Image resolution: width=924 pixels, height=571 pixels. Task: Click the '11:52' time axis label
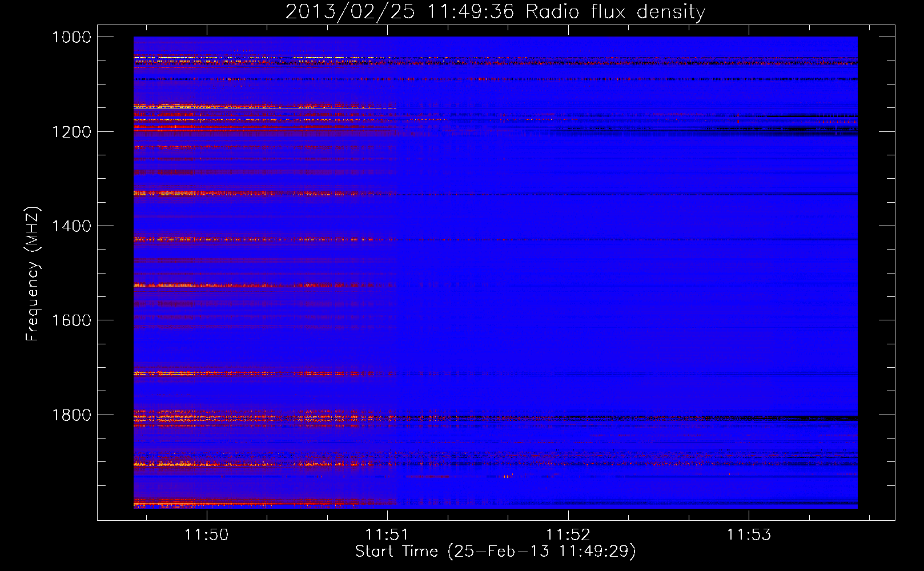coord(568,535)
